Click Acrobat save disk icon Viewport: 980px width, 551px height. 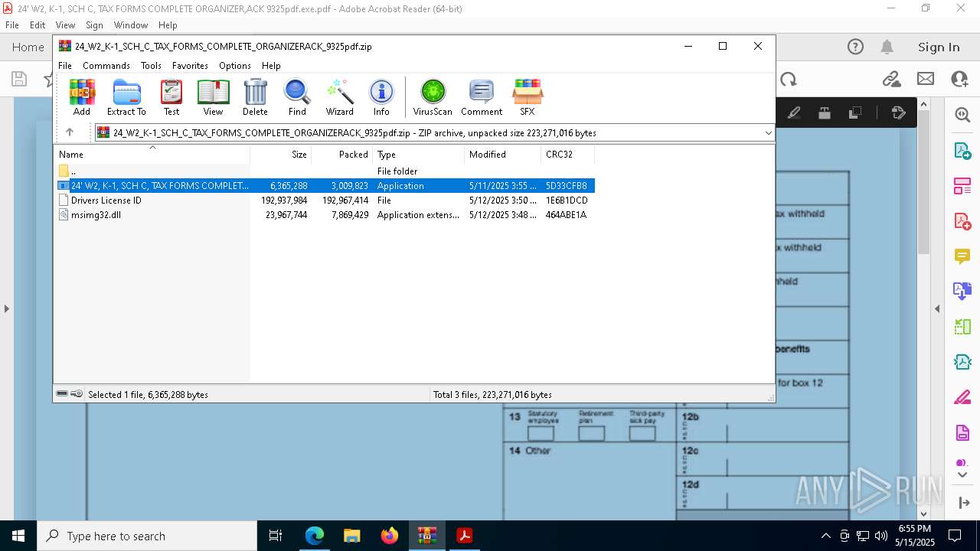point(19,79)
